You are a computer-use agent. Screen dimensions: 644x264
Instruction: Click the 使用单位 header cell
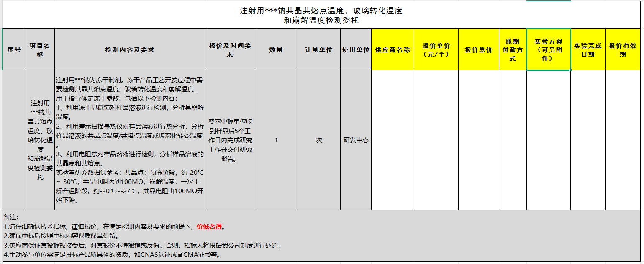tap(356, 49)
